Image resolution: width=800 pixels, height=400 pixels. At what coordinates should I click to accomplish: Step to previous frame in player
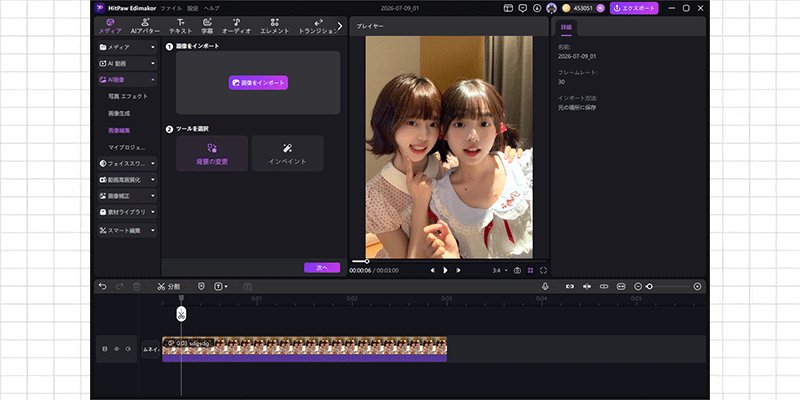pos(433,270)
